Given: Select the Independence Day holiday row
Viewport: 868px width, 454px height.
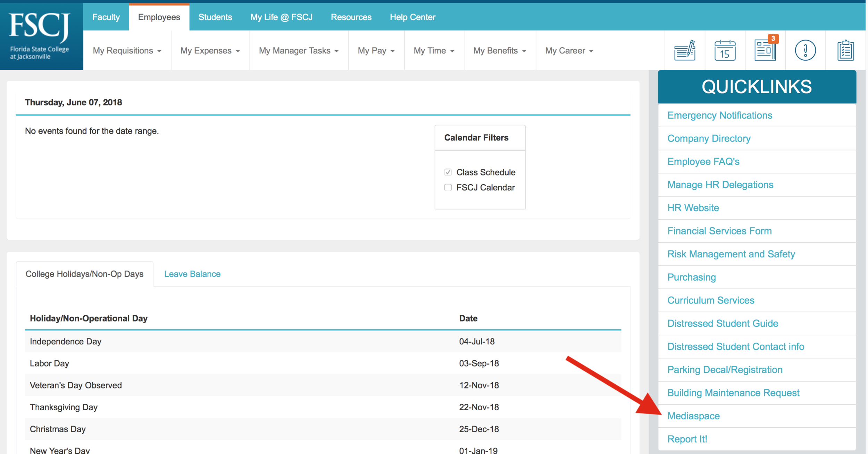Looking at the screenshot, I should pos(66,342).
